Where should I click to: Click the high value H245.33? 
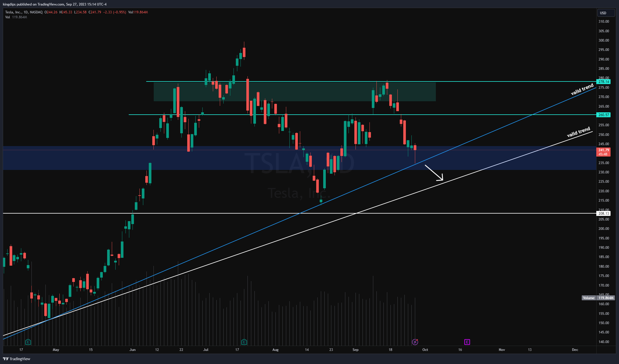point(66,12)
